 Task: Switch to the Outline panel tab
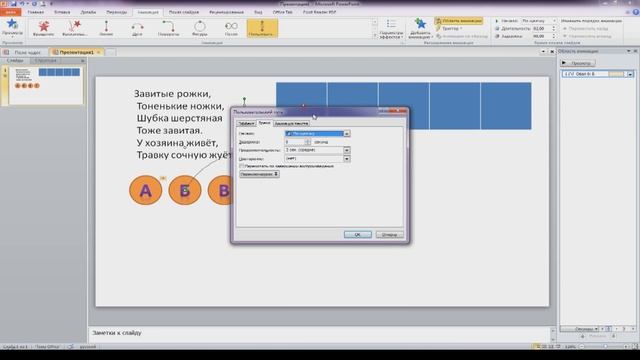click(46, 61)
